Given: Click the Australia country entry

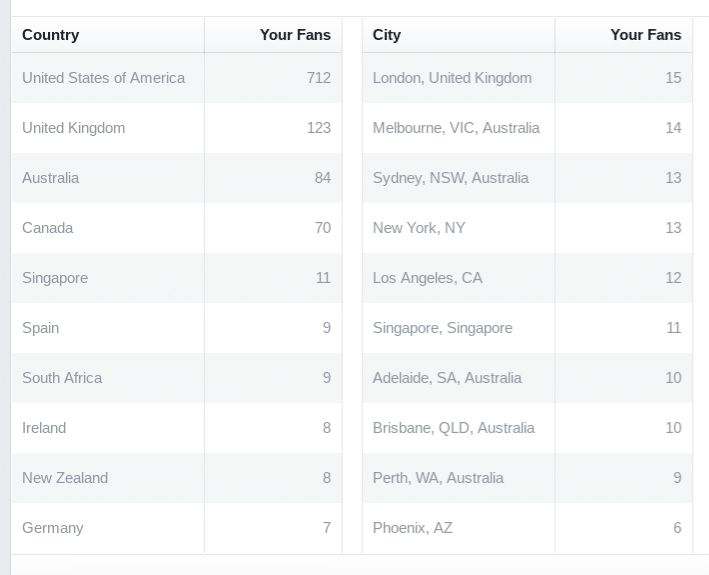Looking at the screenshot, I should point(51,178).
